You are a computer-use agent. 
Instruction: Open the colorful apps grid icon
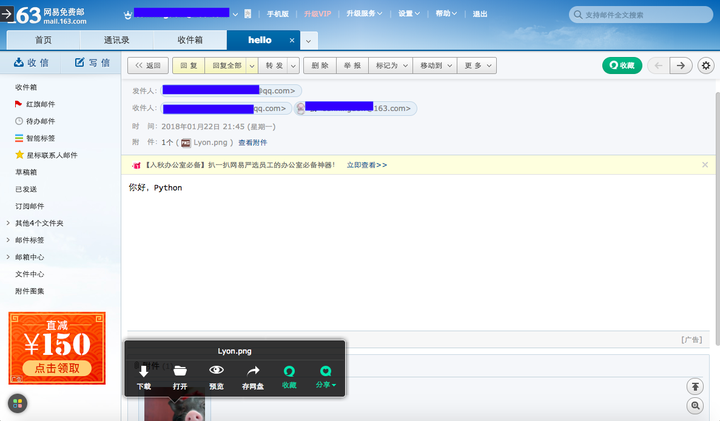tap(17, 404)
